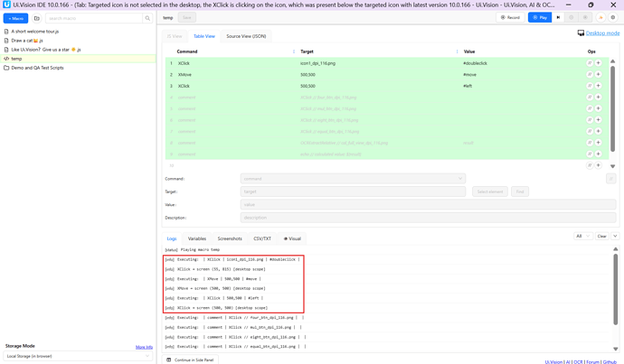This screenshot has width=624, height=364.
Task: Toggle comment on row 5 mul_btn comment
Action: pyautogui.click(x=590, y=108)
